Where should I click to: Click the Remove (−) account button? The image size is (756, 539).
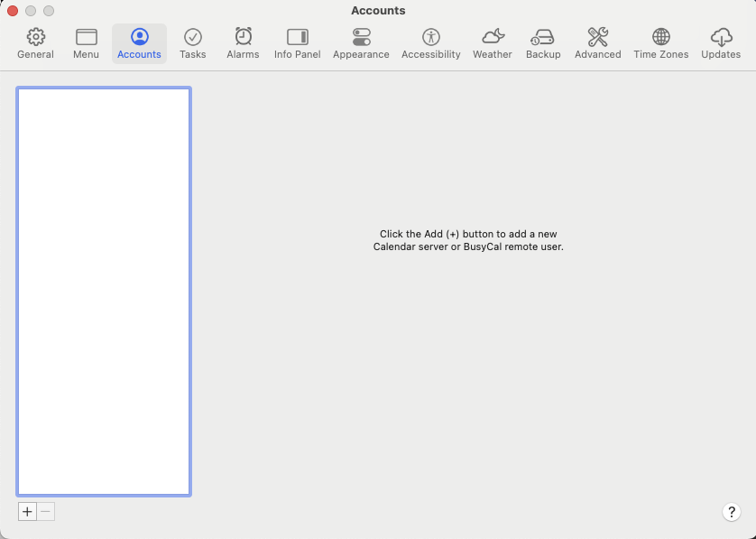click(45, 512)
